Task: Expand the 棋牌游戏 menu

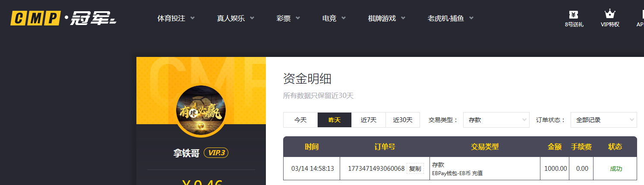Action: coord(387,19)
